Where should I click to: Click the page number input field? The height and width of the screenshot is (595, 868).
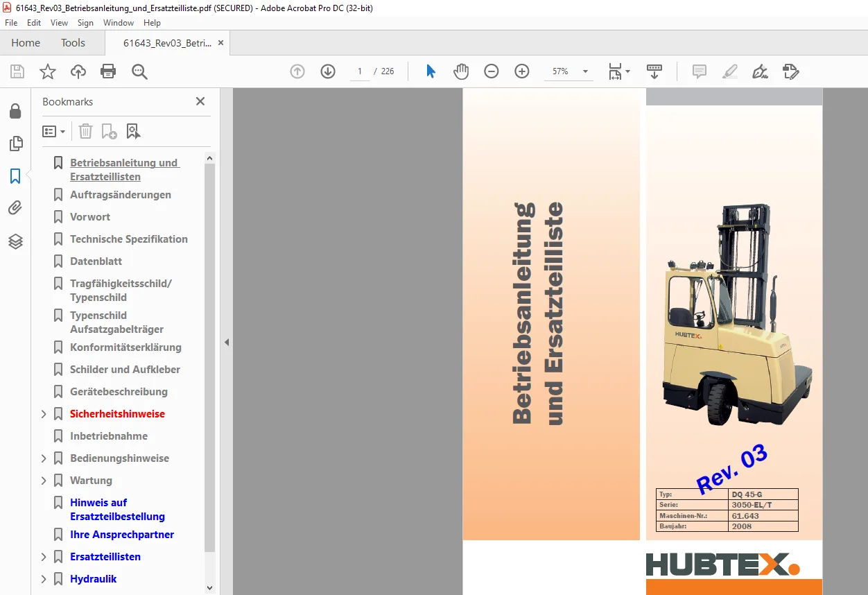(x=360, y=71)
